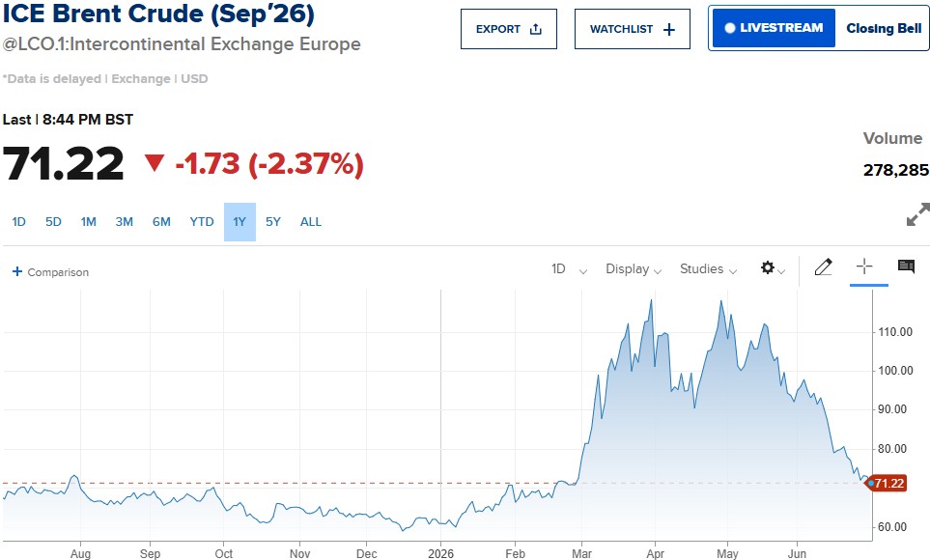Open the 1D interval dropdown
The width and height of the screenshot is (930, 560).
click(x=569, y=269)
